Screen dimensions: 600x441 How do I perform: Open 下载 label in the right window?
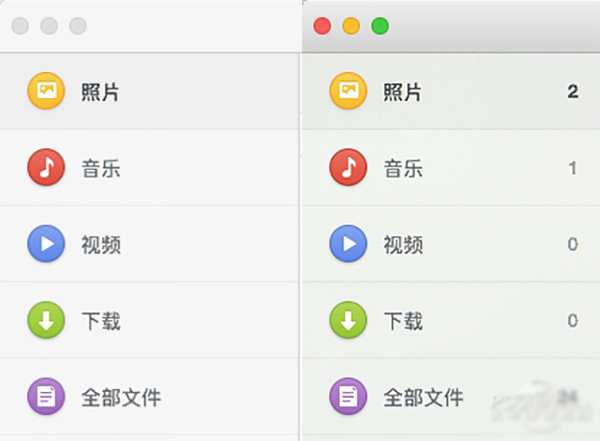403,321
